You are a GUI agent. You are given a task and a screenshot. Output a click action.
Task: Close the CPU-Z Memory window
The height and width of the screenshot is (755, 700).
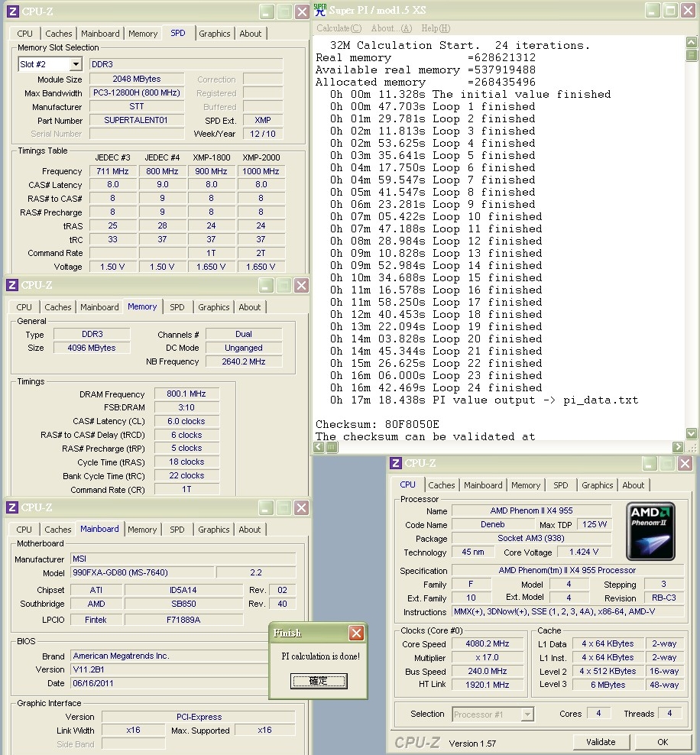click(301, 286)
